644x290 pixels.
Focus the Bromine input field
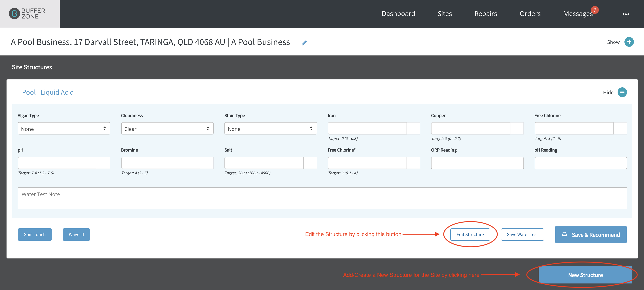[161, 163]
